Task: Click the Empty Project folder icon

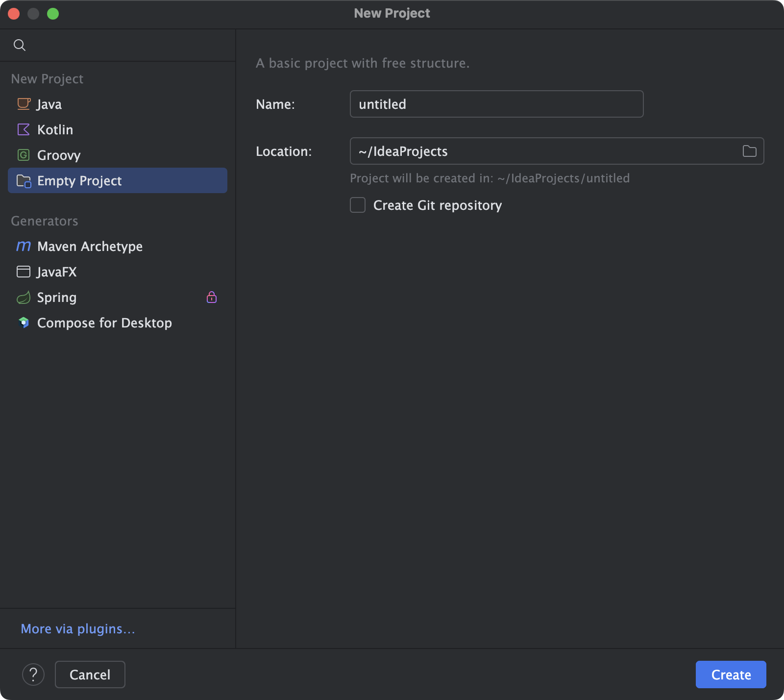Action: pyautogui.click(x=24, y=181)
